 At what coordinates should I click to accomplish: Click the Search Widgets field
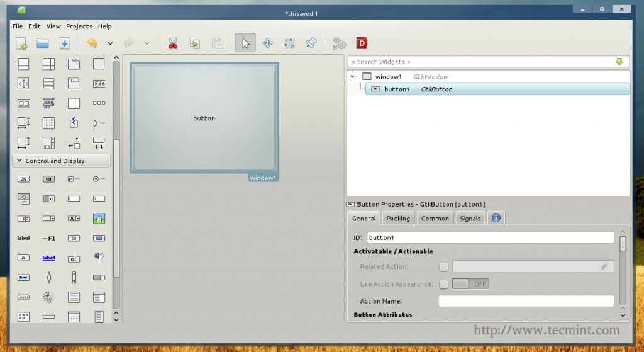pos(481,62)
